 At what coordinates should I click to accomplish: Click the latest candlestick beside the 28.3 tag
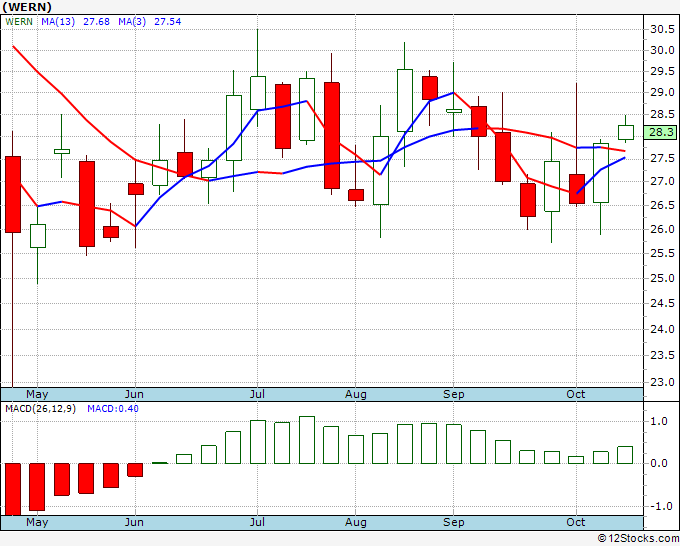625,132
